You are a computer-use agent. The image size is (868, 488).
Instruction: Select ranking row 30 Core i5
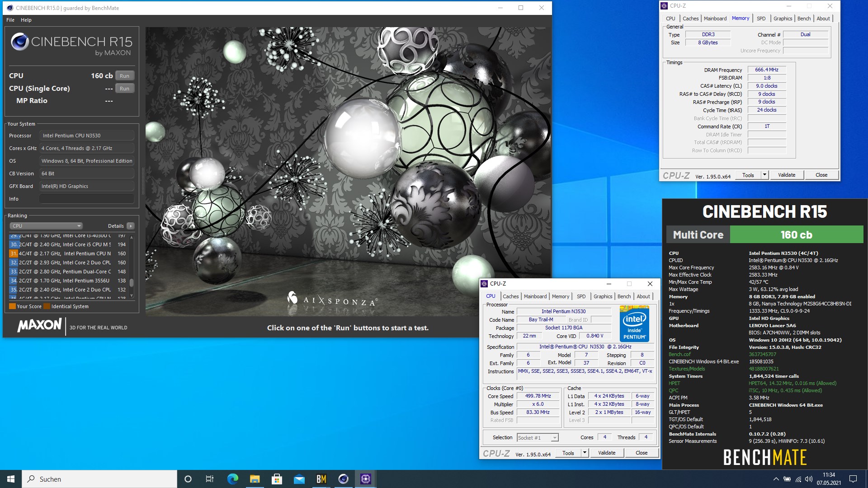pyautogui.click(x=68, y=244)
